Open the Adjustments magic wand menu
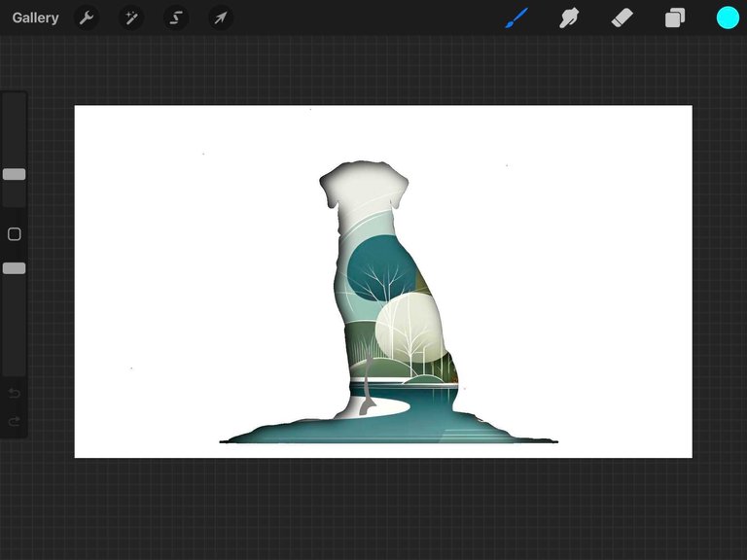Screen dimensions: 747x560 coord(131,17)
